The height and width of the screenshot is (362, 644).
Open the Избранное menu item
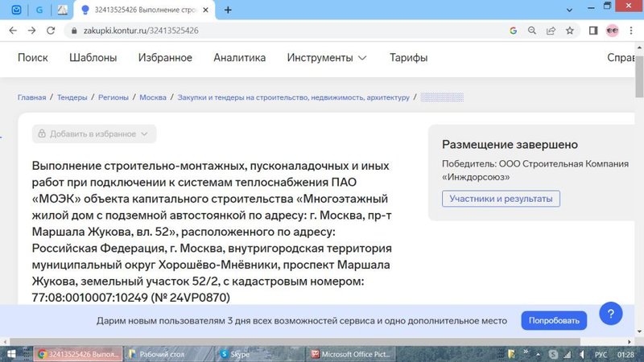click(x=165, y=58)
